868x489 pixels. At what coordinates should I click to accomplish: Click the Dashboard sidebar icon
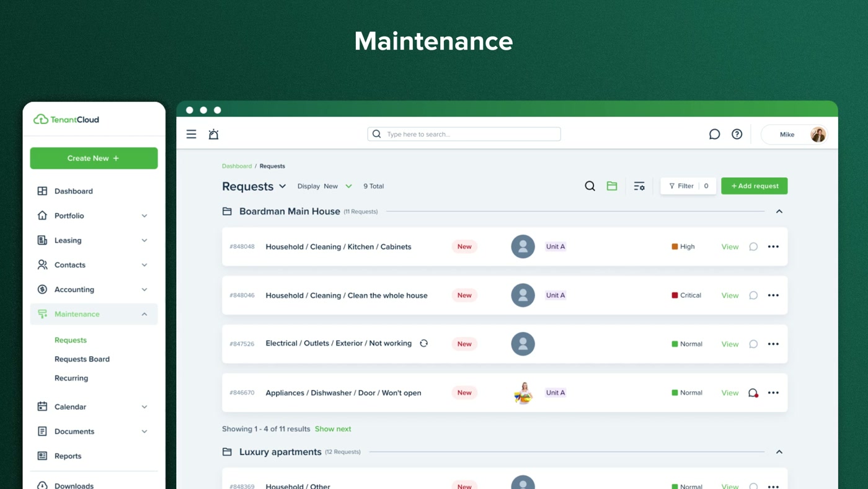coord(42,191)
